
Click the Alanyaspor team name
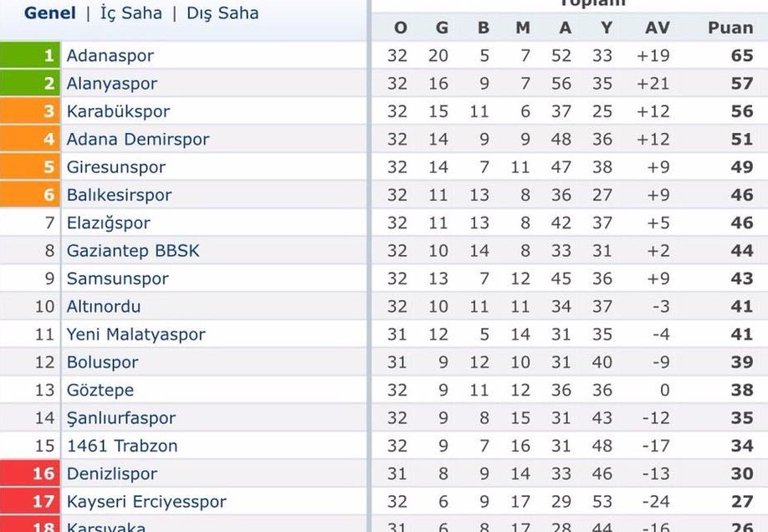[x=112, y=84]
